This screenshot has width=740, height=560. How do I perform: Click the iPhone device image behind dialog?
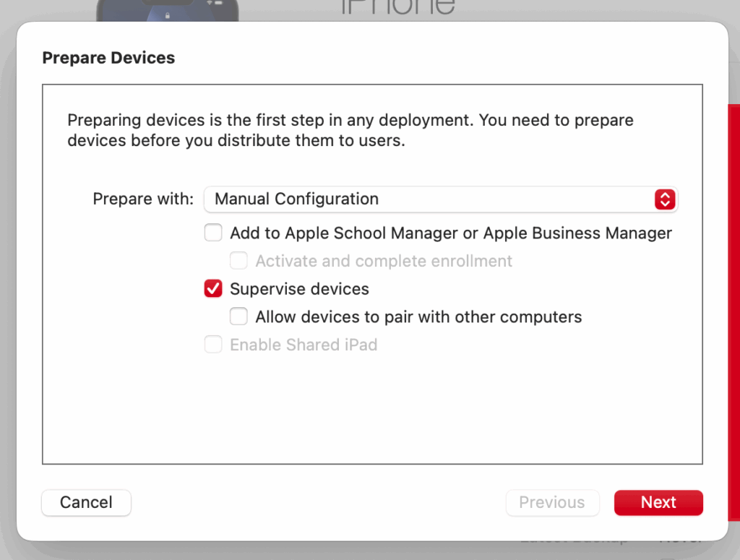166,10
